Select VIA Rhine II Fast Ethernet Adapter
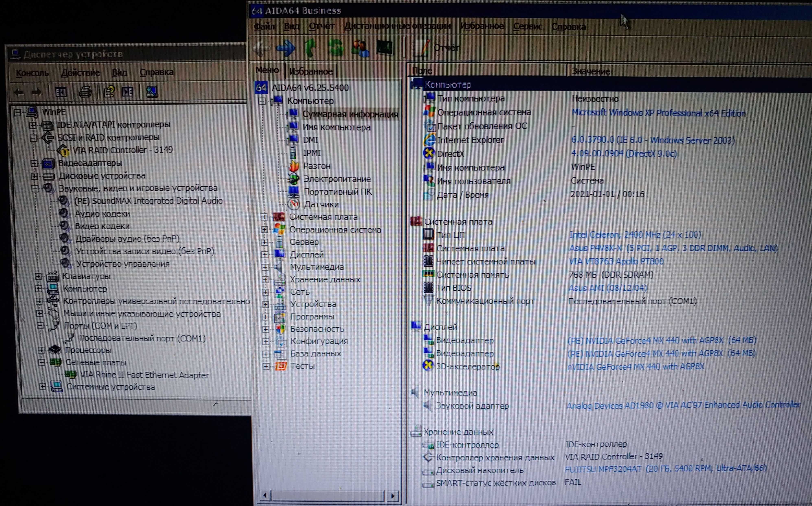 (144, 375)
